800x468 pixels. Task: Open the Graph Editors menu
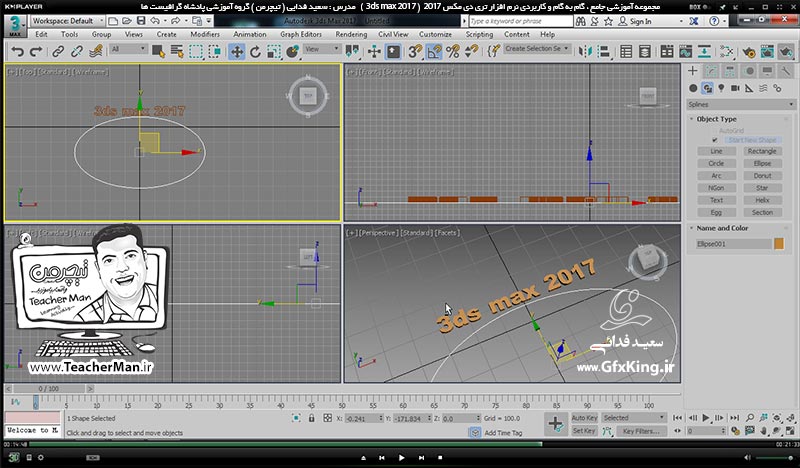(301, 34)
